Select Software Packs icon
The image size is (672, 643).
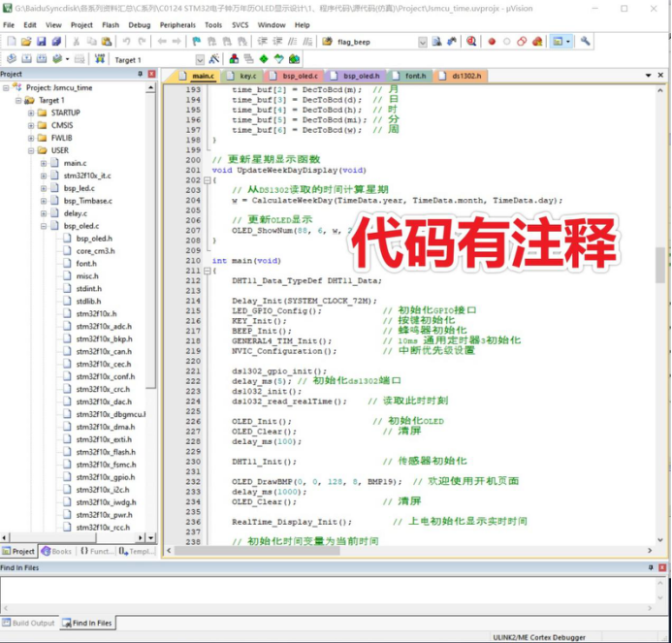279,59
